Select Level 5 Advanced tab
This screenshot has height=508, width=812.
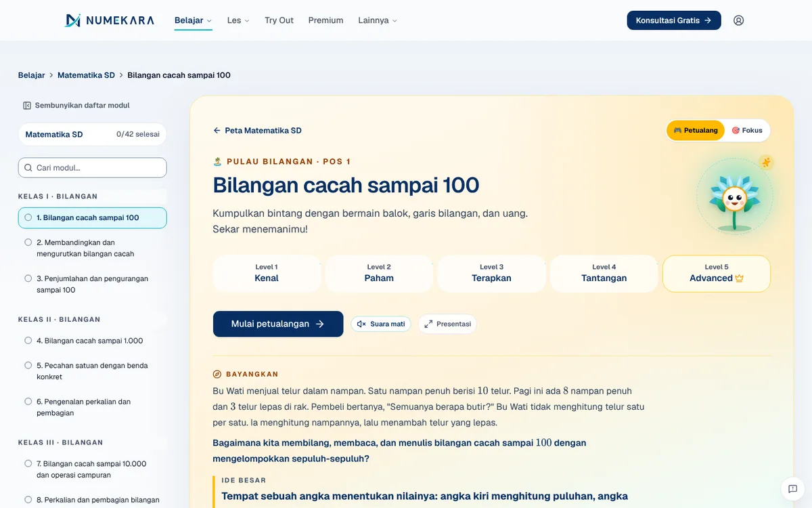click(x=717, y=274)
